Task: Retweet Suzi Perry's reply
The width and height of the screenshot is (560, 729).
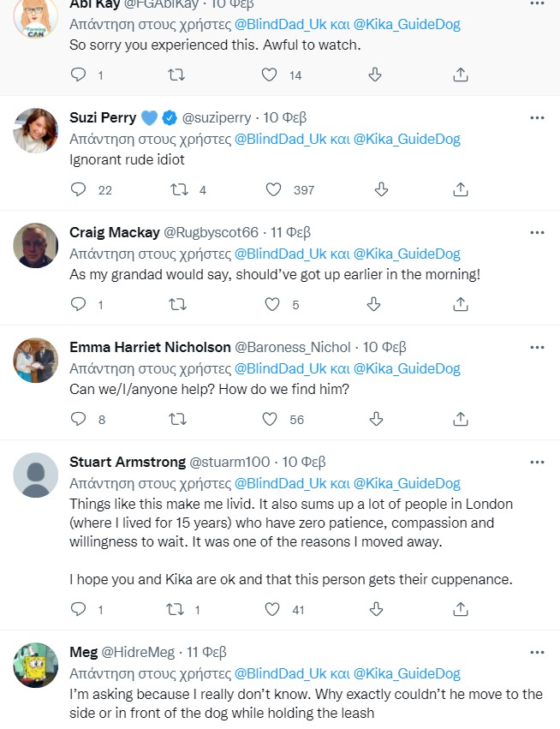Action: pyautogui.click(x=180, y=189)
